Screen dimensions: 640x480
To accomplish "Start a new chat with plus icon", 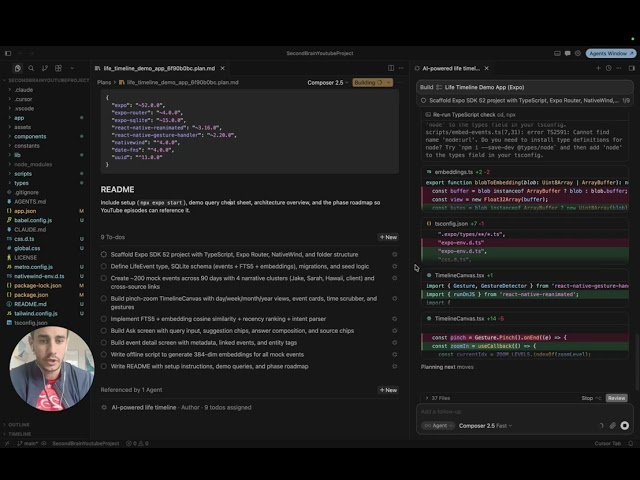I will coord(598,68).
